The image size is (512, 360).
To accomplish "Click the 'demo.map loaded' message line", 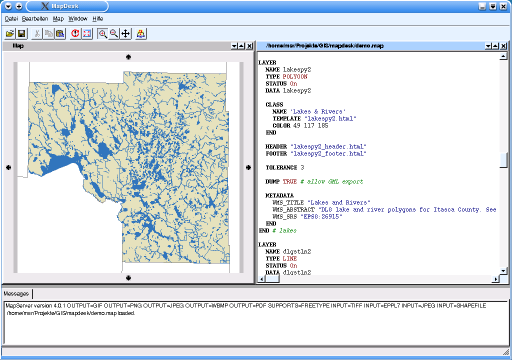I will [x=70, y=313].
